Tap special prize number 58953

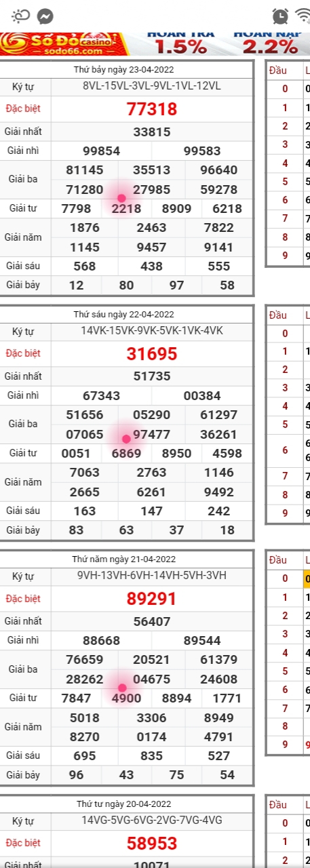pos(152,843)
